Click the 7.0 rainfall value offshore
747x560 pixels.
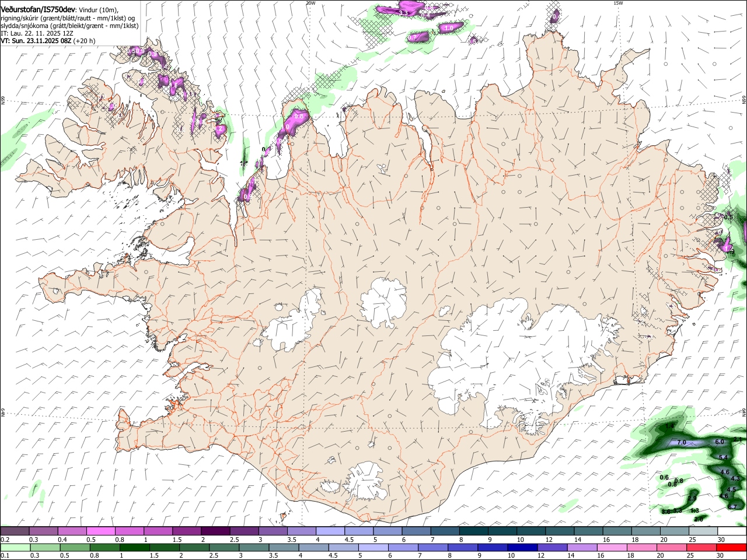[681, 442]
